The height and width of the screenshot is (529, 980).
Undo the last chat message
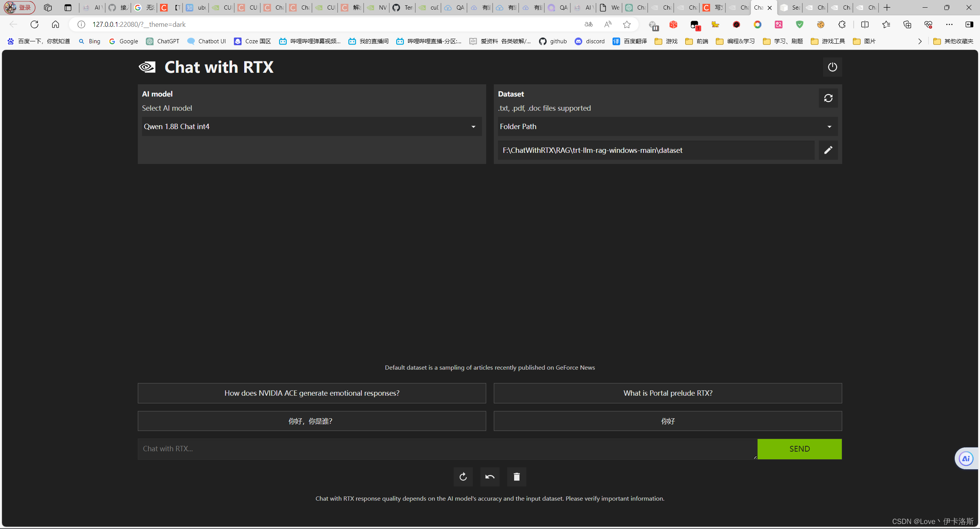pyautogui.click(x=490, y=477)
